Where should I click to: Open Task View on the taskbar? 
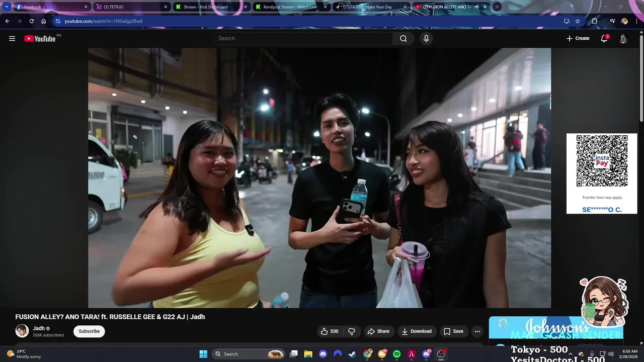pos(294,354)
